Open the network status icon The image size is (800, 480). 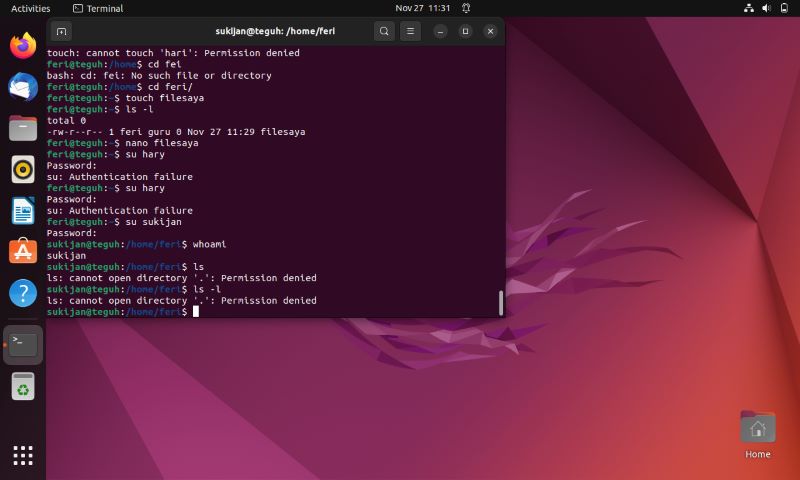point(748,8)
